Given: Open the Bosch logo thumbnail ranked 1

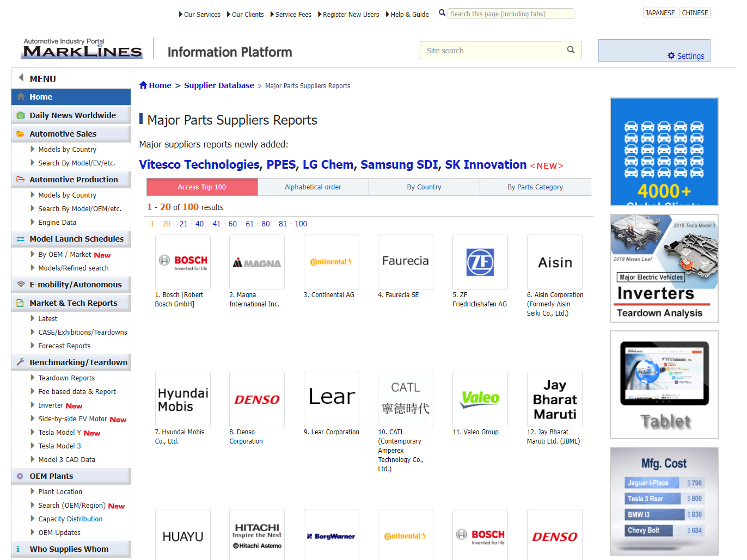Looking at the screenshot, I should [x=183, y=262].
